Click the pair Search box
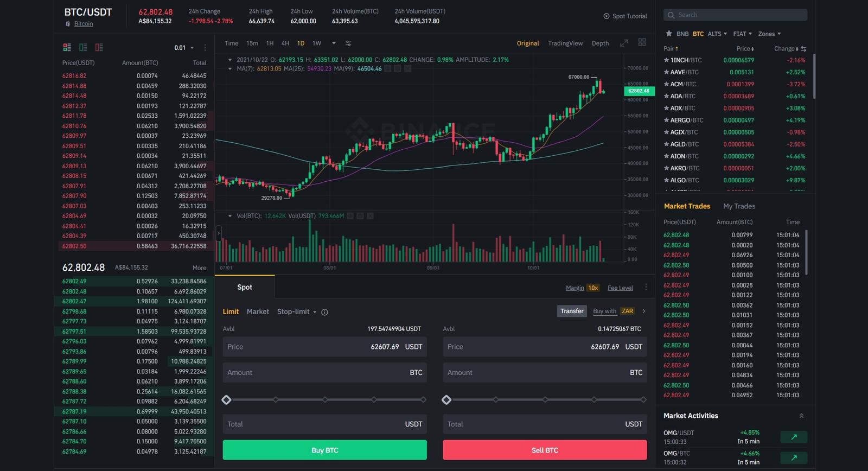This screenshot has width=868, height=471. click(x=735, y=15)
